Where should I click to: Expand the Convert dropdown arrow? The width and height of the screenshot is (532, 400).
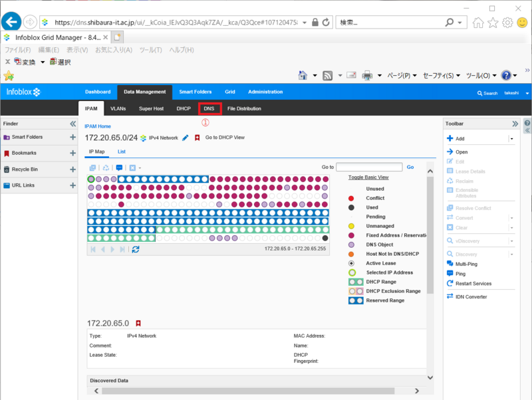pos(511,218)
